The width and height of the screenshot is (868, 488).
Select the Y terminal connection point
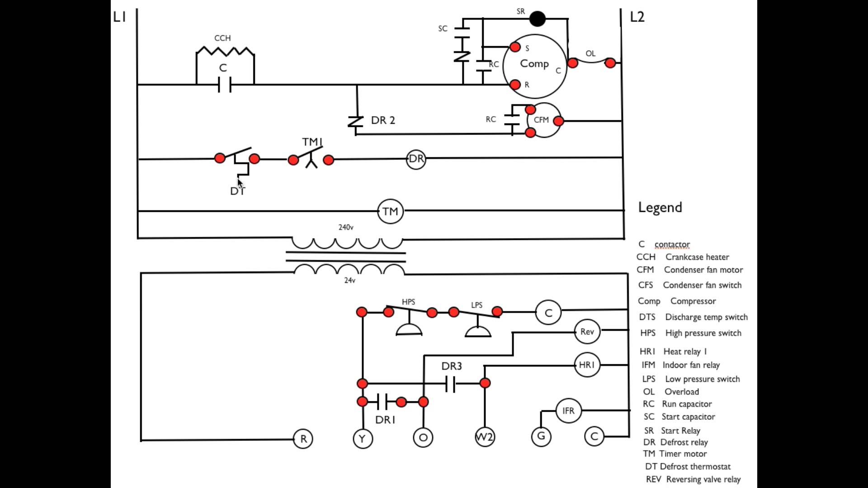(361, 438)
